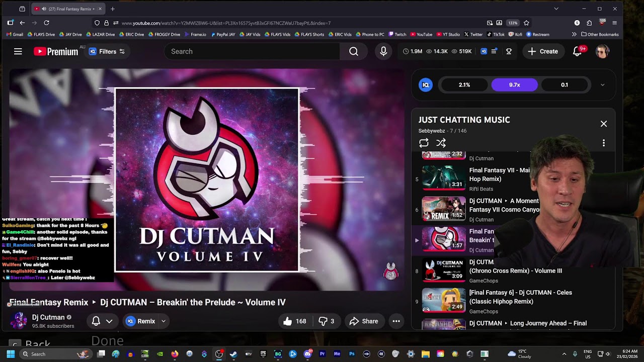The width and height of the screenshot is (644, 362).
Task: Show more bookmarks overflow chevron
Action: (x=574, y=35)
